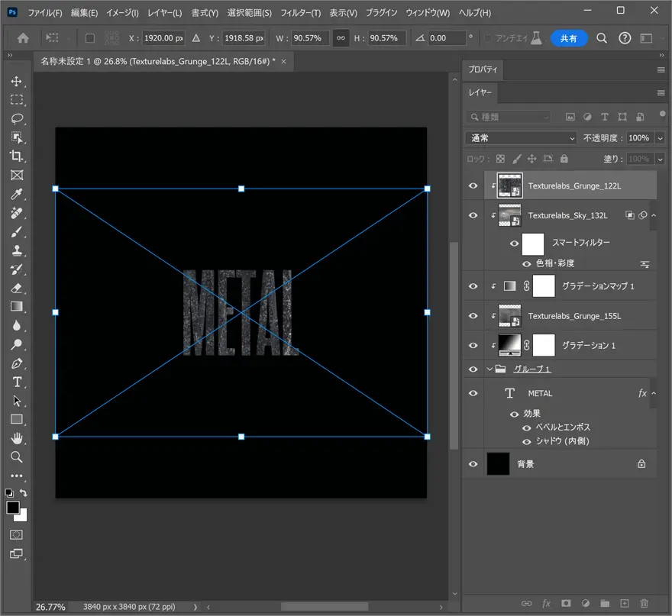Select the Eyedropper tool

point(17,194)
